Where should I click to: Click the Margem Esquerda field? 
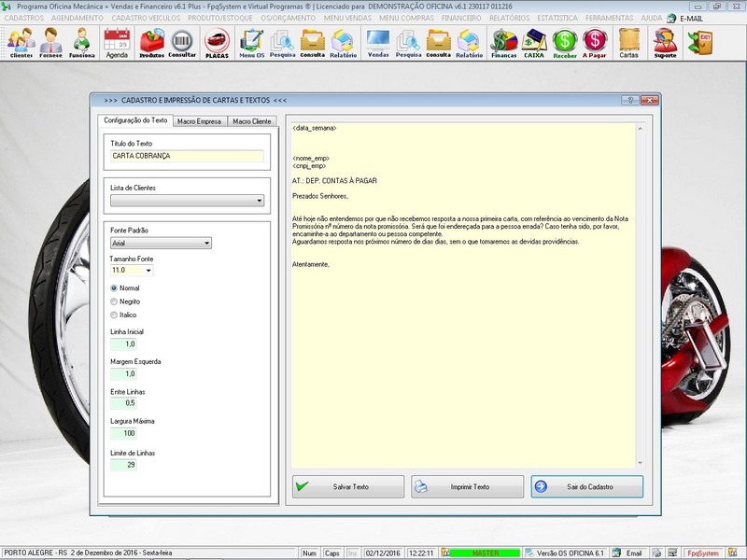pos(124,374)
